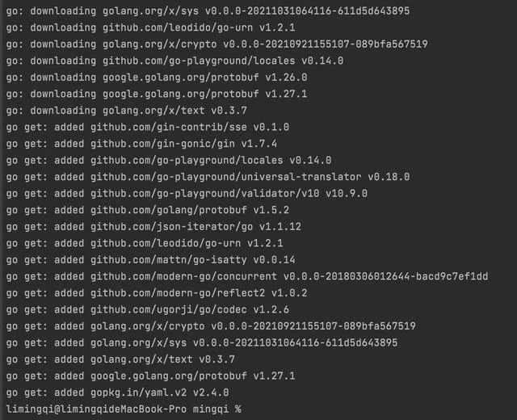Click the downloading go-playground/locales v0.14.0 line
This screenshot has height=420, width=517.
(174, 61)
